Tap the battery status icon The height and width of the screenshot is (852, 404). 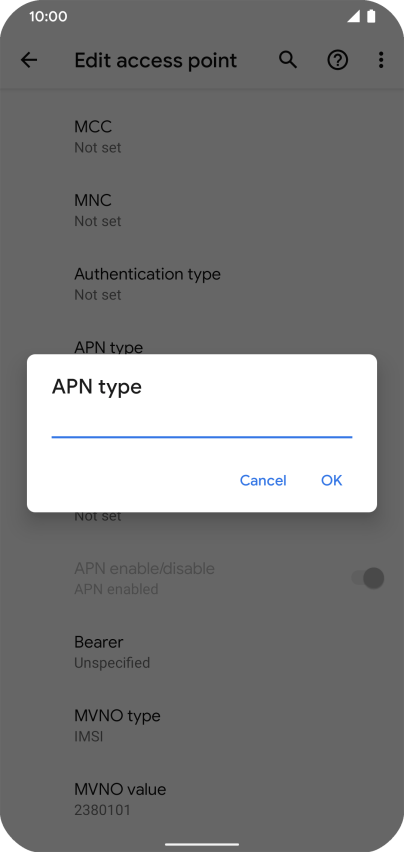(371, 17)
